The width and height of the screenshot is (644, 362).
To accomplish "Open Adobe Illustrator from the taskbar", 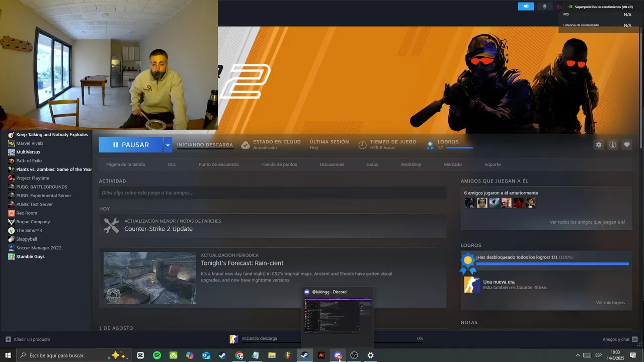I will (321, 355).
